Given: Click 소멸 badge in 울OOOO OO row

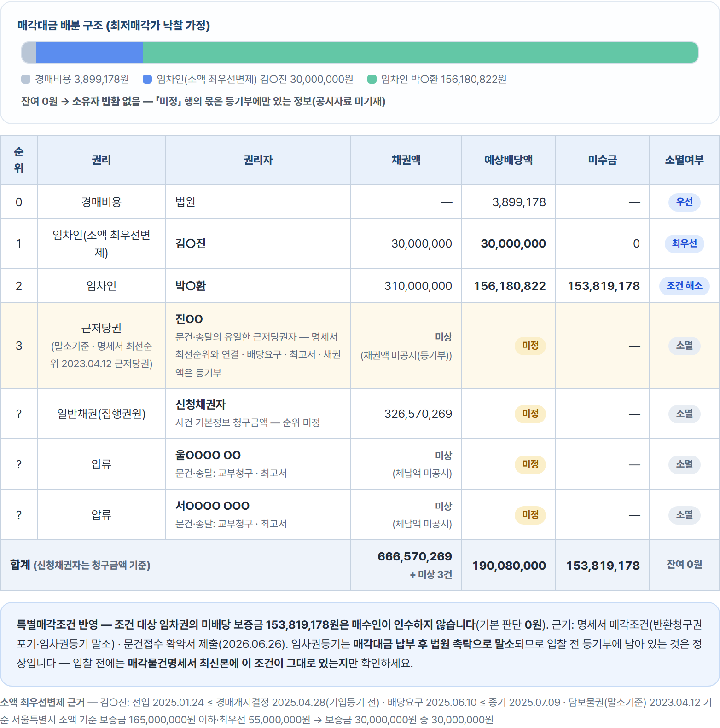Looking at the screenshot, I should [x=685, y=464].
